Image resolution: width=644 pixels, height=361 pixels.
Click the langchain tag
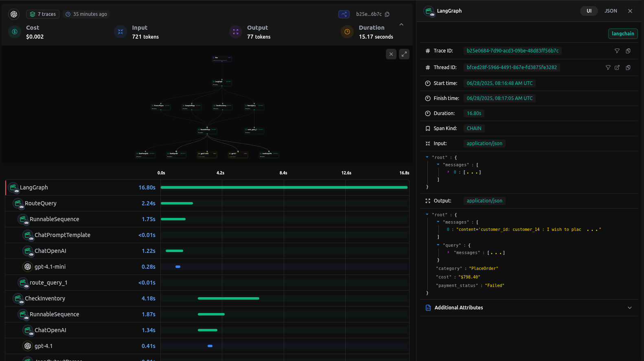[x=622, y=34]
